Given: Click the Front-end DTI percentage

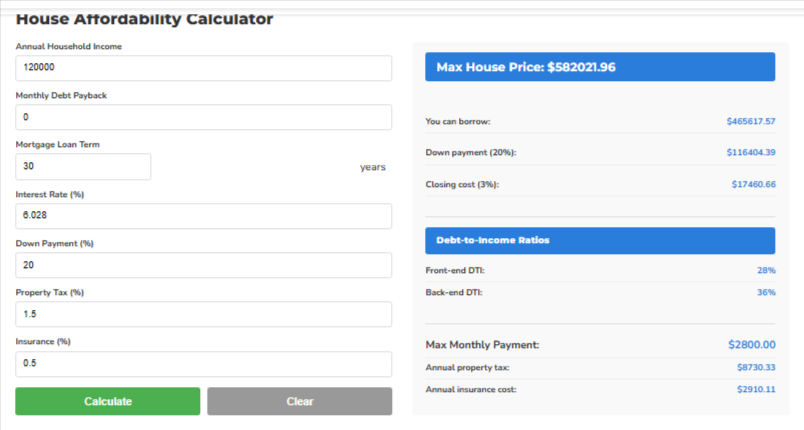Looking at the screenshot, I should 766,270.
